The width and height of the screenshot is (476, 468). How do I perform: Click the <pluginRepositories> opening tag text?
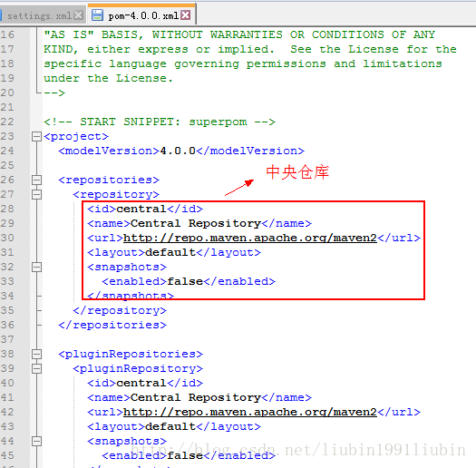pos(131,354)
